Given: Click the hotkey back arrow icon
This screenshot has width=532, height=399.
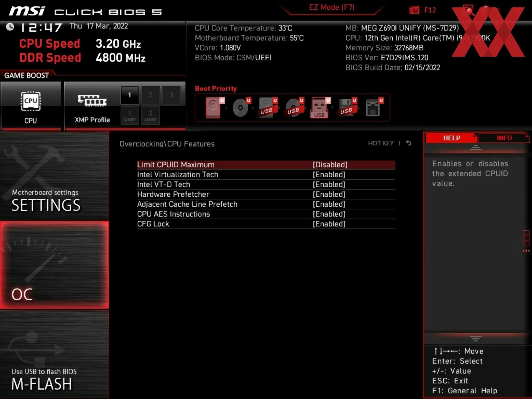Looking at the screenshot, I should point(408,143).
